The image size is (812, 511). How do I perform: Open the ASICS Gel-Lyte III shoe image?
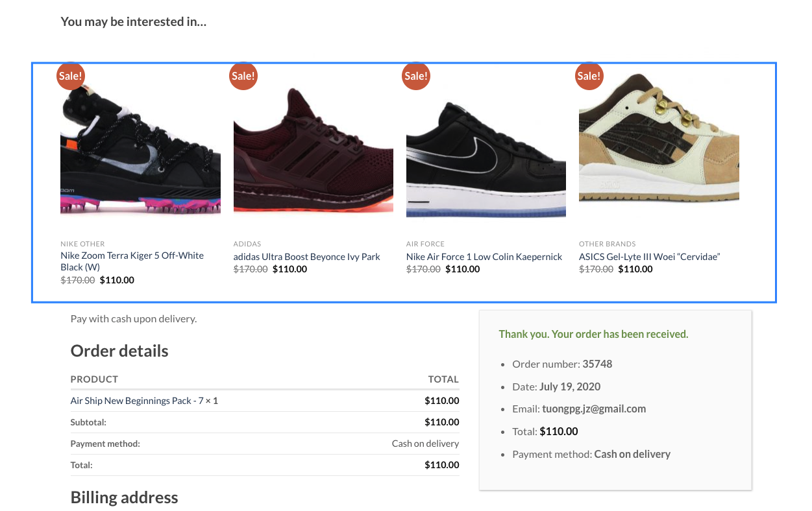pyautogui.click(x=658, y=143)
